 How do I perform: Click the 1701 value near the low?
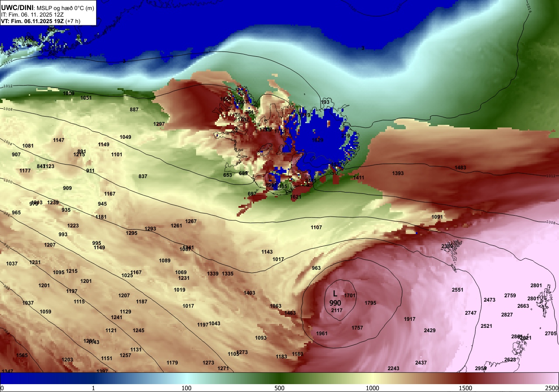tap(350, 296)
